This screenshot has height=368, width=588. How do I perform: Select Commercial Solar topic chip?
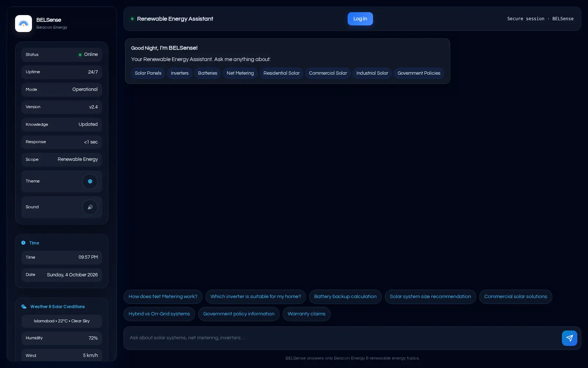click(x=328, y=73)
